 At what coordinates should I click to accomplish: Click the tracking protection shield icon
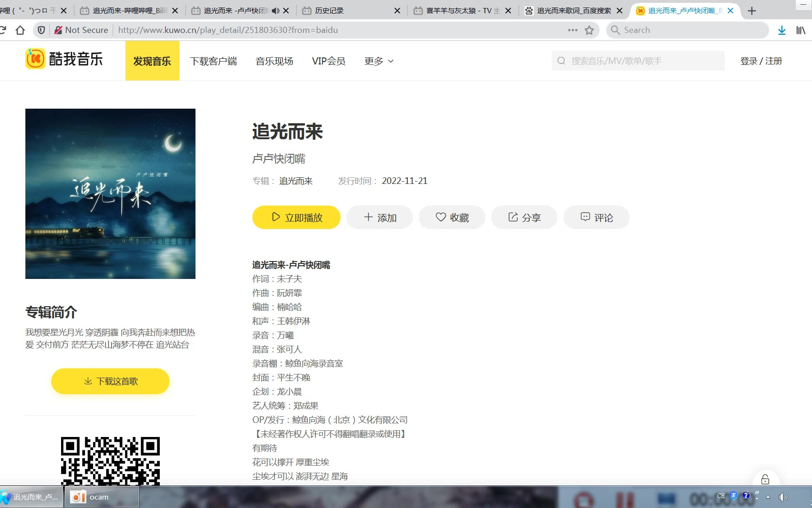41,30
